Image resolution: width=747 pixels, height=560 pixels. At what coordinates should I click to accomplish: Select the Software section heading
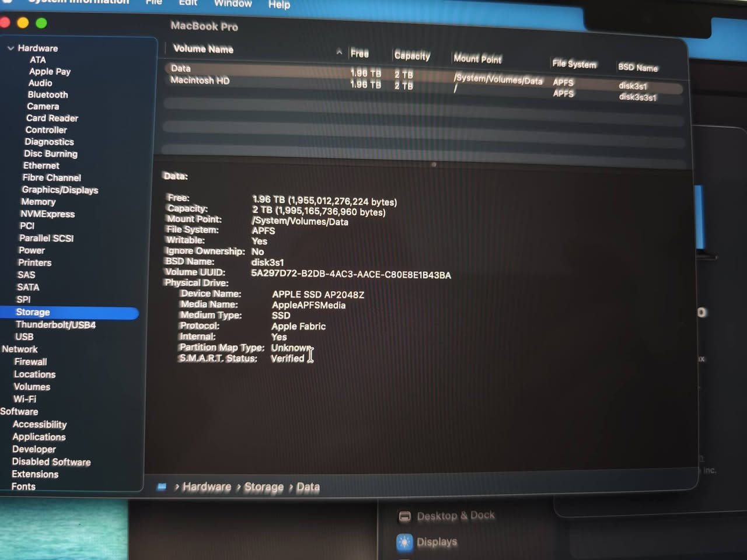19,411
